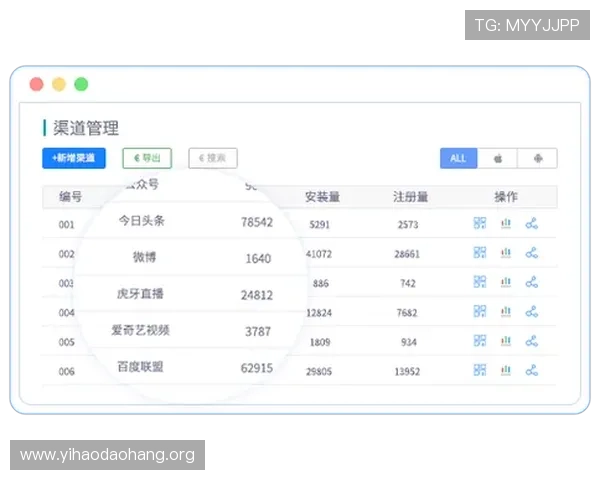
Task: Click the green 导出 export button
Action: (147, 158)
